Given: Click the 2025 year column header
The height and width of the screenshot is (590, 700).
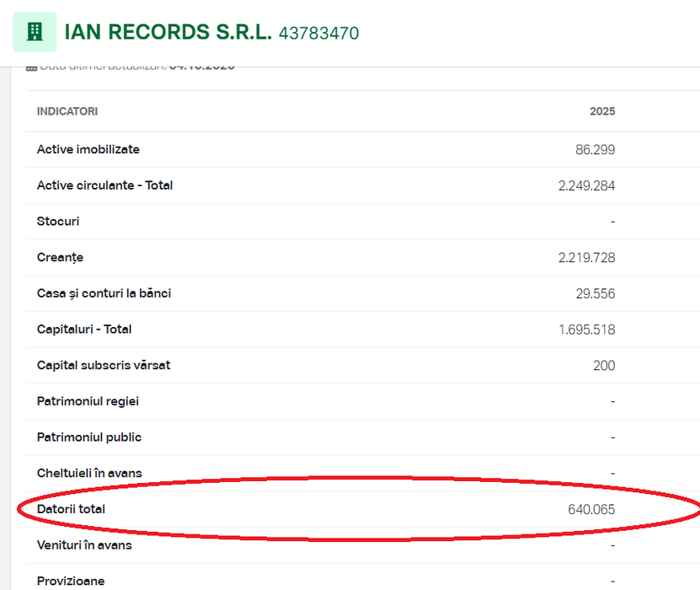Looking at the screenshot, I should pyautogui.click(x=602, y=111).
